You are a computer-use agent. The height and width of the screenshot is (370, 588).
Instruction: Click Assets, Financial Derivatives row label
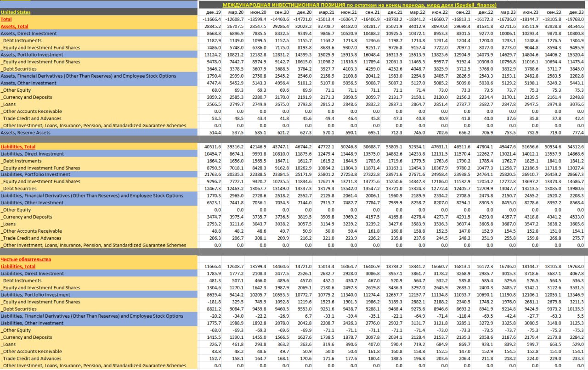tap(88, 76)
